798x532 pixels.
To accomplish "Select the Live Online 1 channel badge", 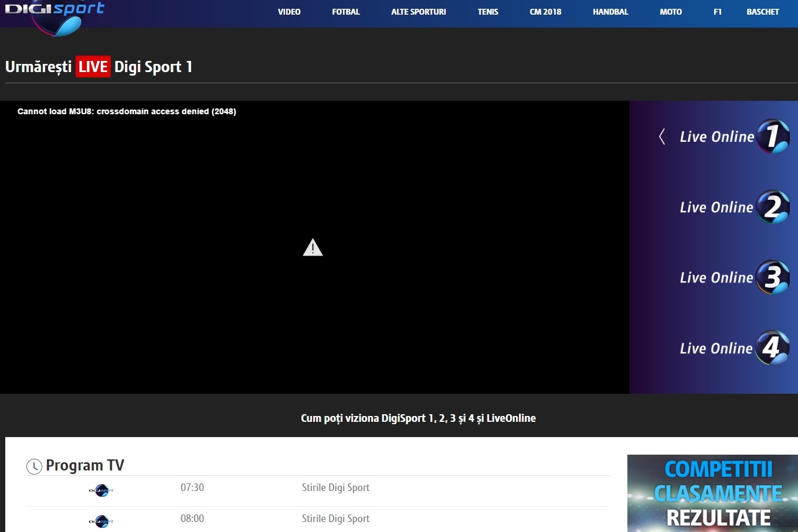I will pos(773,137).
